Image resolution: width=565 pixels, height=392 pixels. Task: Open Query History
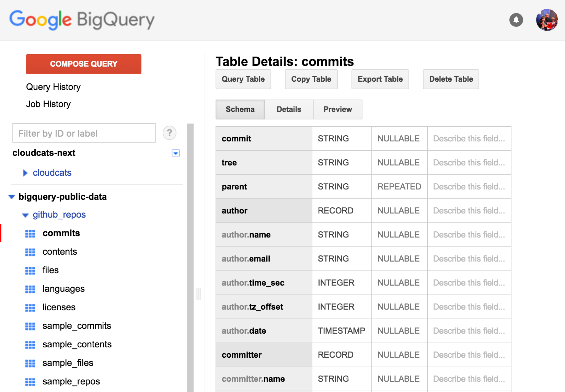coord(53,87)
